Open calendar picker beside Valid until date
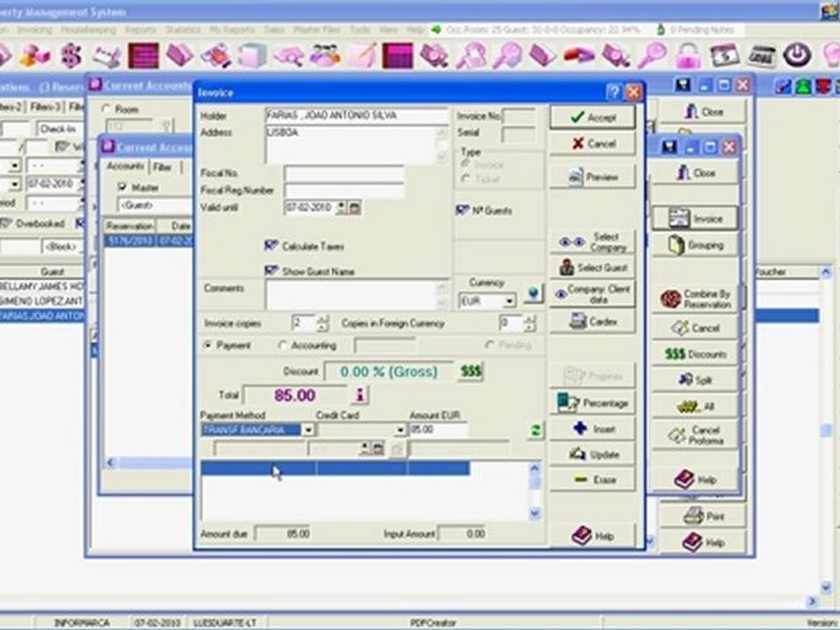 354,208
